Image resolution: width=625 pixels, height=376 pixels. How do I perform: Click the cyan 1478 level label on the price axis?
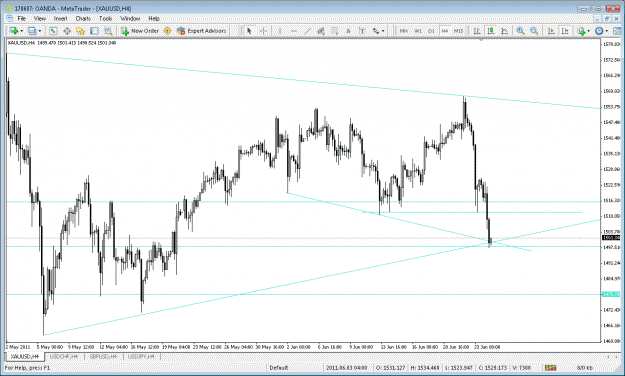tap(611, 294)
